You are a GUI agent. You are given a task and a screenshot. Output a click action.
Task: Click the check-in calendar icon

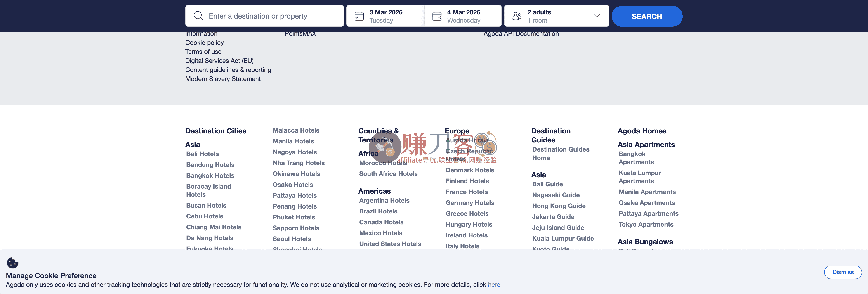359,16
